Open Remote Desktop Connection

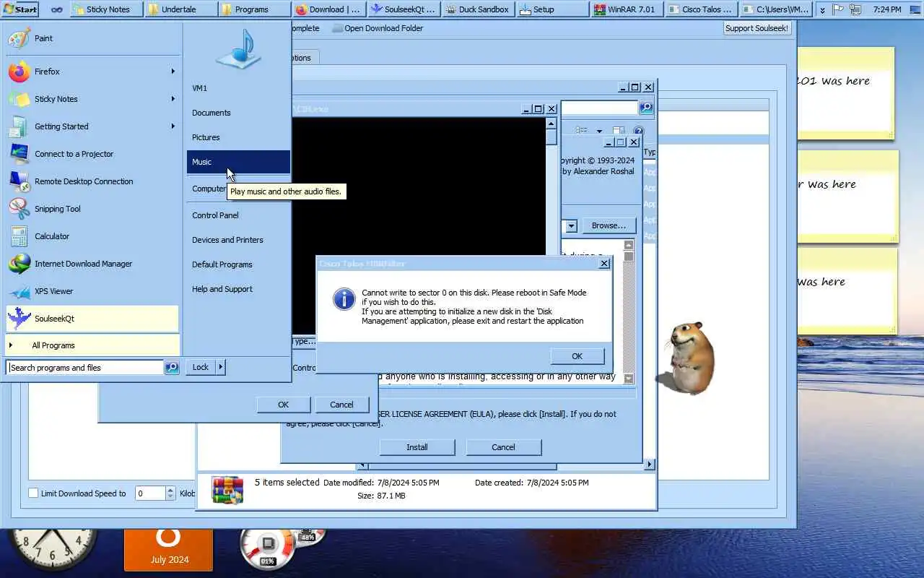92,181
